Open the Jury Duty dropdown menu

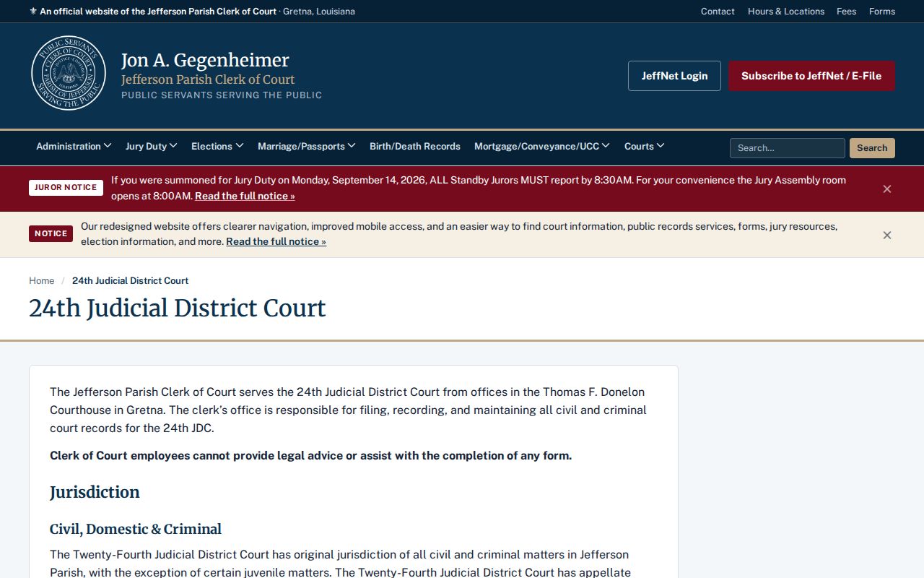[x=152, y=146]
